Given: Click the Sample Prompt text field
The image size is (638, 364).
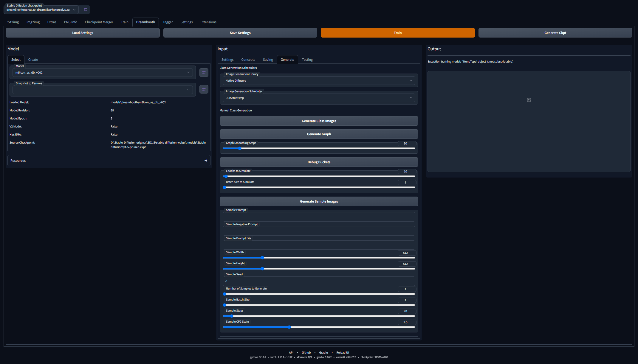Looking at the screenshot, I should 319,217.
